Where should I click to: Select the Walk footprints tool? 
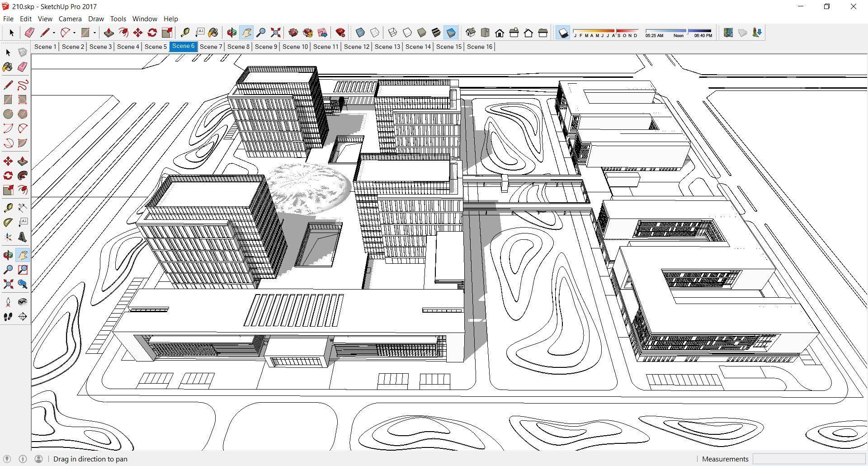(8, 317)
